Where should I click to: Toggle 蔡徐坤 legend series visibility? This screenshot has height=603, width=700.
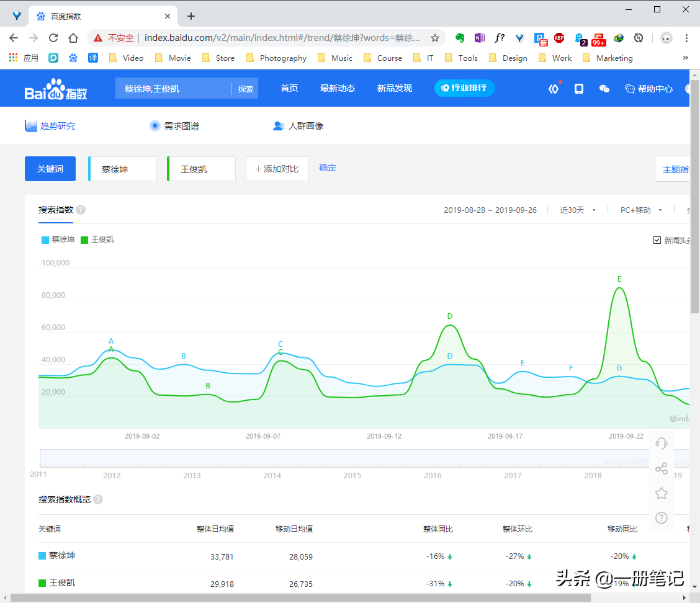(x=58, y=239)
